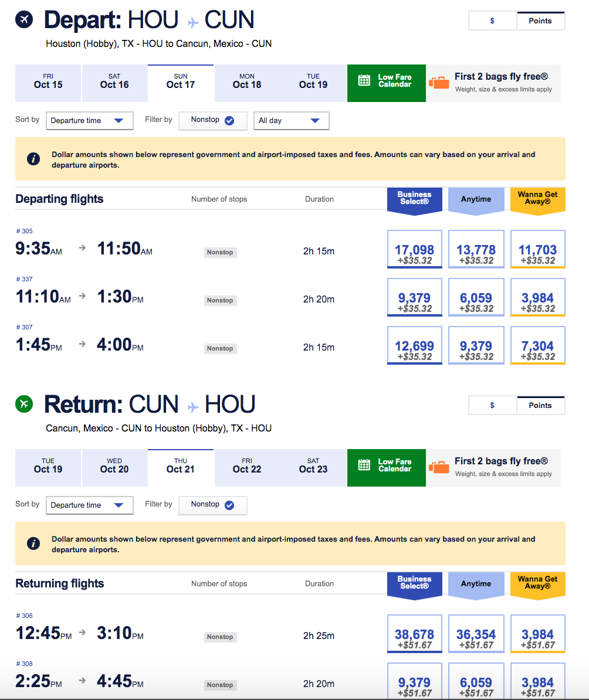Switch departing fares to dollar view

pyautogui.click(x=492, y=21)
